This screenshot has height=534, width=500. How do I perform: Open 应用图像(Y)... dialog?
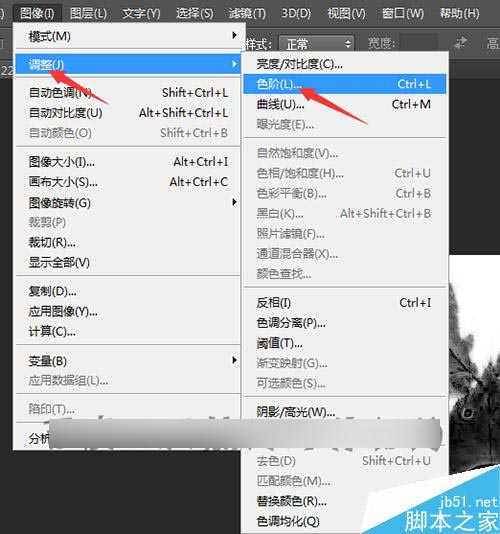click(x=128, y=311)
